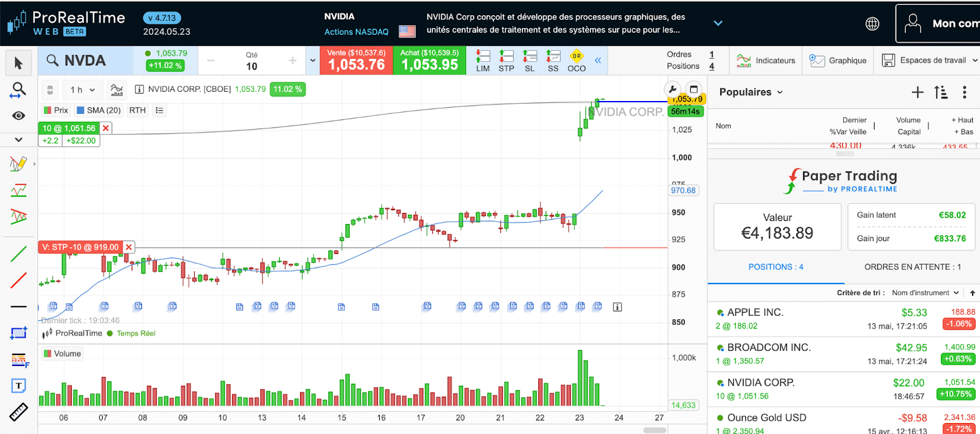The height and width of the screenshot is (434, 980).
Task: Open chart settings wrench icon
Action: tap(673, 89)
